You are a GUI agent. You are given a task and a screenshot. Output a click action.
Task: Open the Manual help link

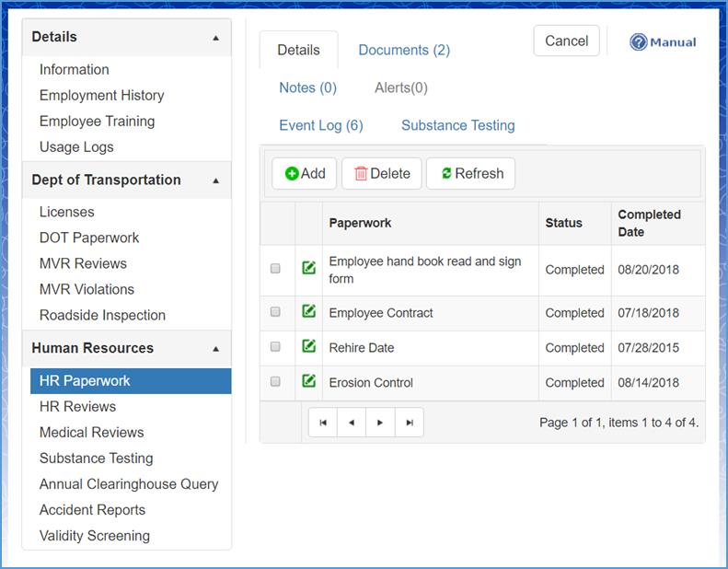(663, 42)
